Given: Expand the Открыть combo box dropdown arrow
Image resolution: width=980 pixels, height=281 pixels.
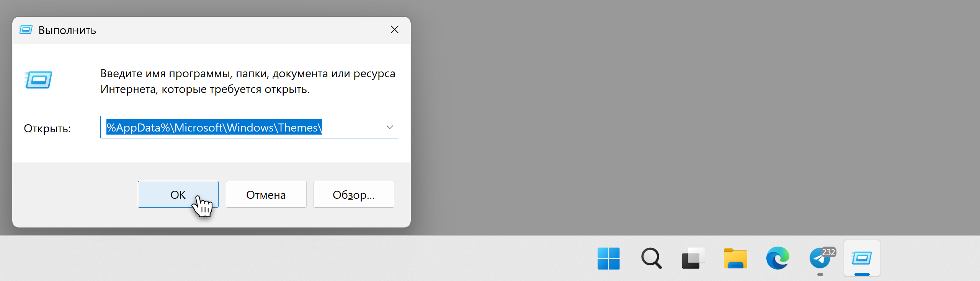Looking at the screenshot, I should tap(390, 127).
